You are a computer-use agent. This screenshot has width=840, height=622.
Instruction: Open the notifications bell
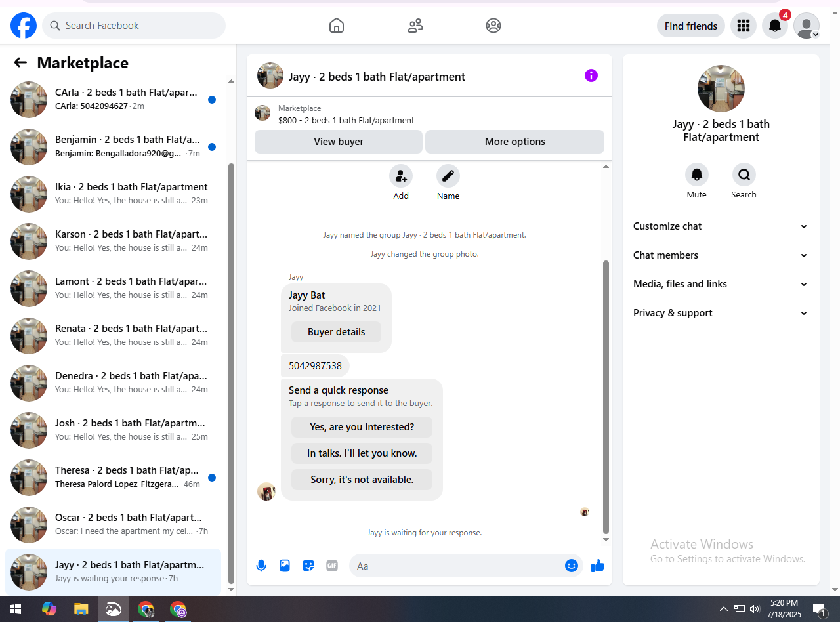pyautogui.click(x=775, y=26)
